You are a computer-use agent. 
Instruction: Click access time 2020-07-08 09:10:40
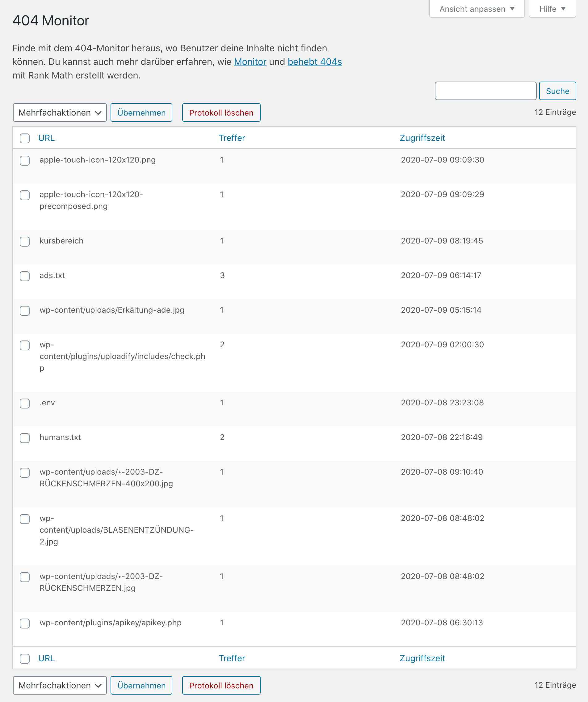tap(442, 472)
